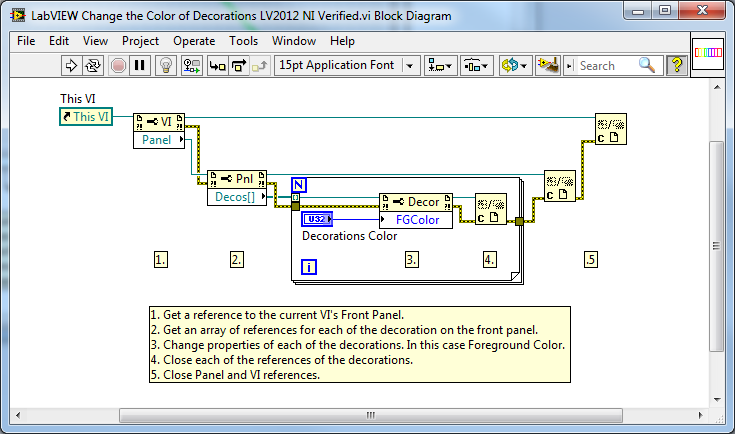Viewport: 735px width, 434px height.
Task: Open the Operate menu
Action: pyautogui.click(x=194, y=41)
